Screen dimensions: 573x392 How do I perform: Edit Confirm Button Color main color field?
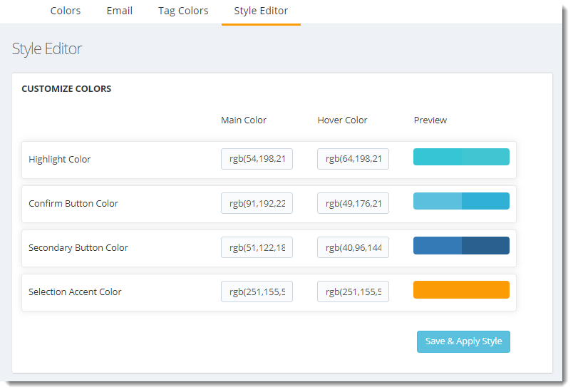pyautogui.click(x=257, y=203)
